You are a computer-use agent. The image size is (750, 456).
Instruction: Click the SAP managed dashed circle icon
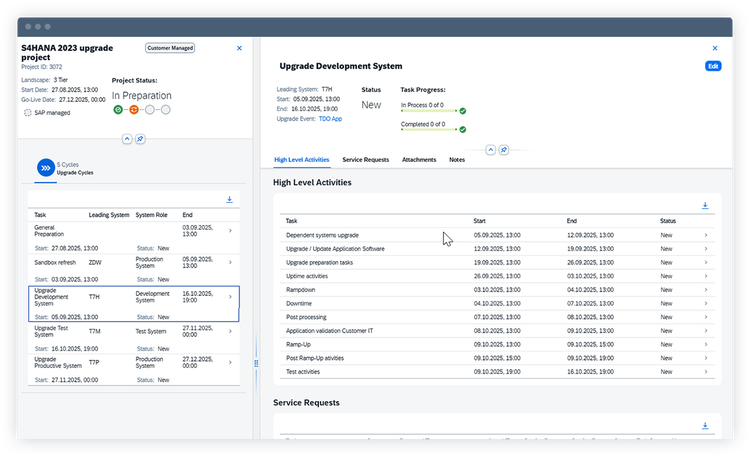click(x=28, y=113)
